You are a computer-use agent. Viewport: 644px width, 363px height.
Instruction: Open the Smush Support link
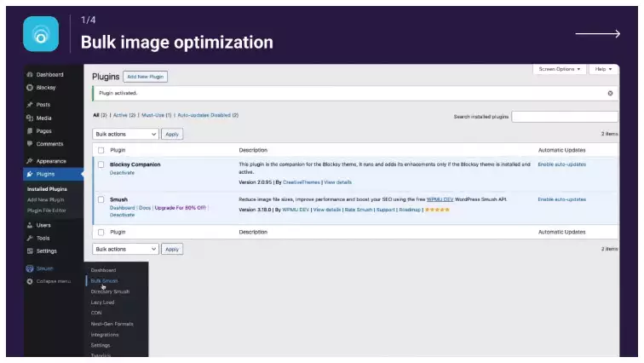pos(385,210)
